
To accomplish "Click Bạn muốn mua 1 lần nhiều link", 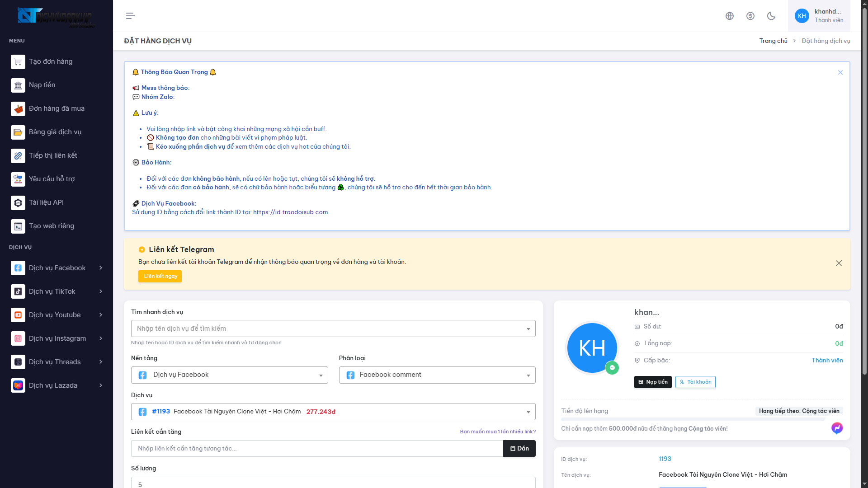I will pos(498,432).
